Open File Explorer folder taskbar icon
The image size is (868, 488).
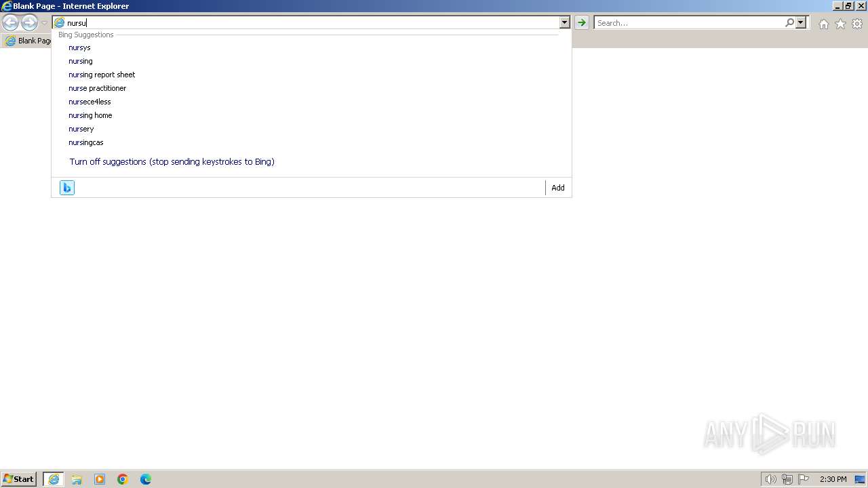[x=77, y=479]
